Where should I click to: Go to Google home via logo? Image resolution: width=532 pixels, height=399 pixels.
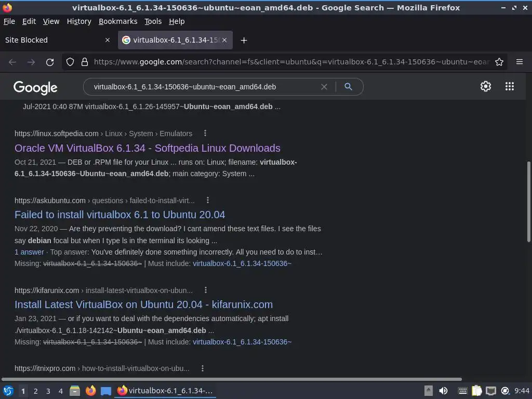(36, 87)
